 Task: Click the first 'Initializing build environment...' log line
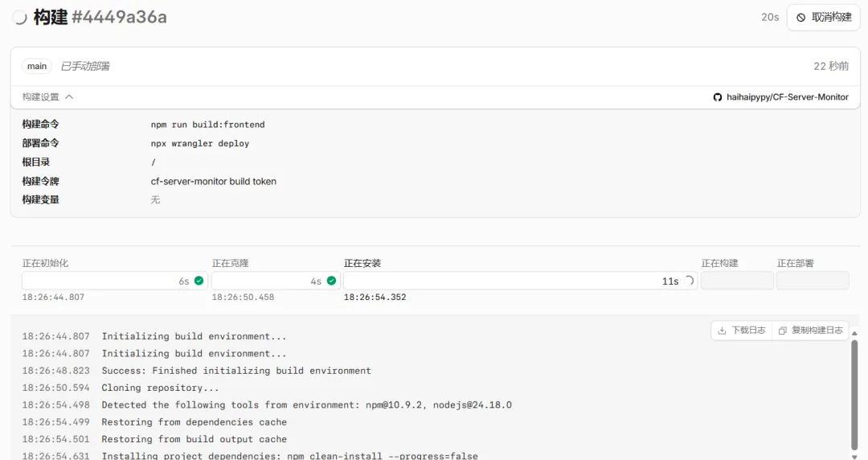[194, 336]
